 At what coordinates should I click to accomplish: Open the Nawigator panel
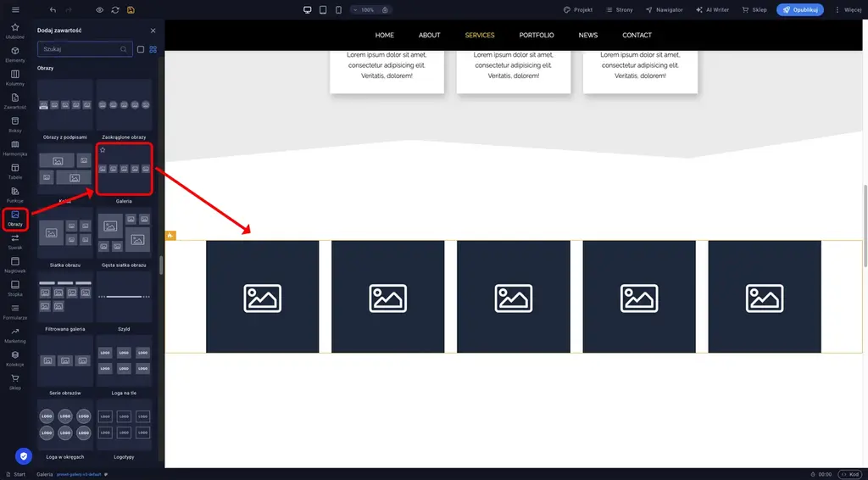[x=664, y=10]
